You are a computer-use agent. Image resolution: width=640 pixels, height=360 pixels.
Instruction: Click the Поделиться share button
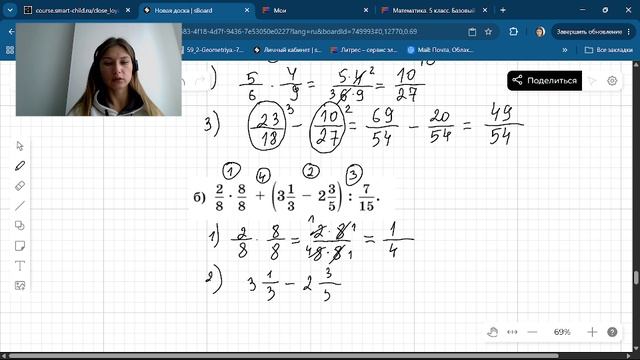(544, 80)
